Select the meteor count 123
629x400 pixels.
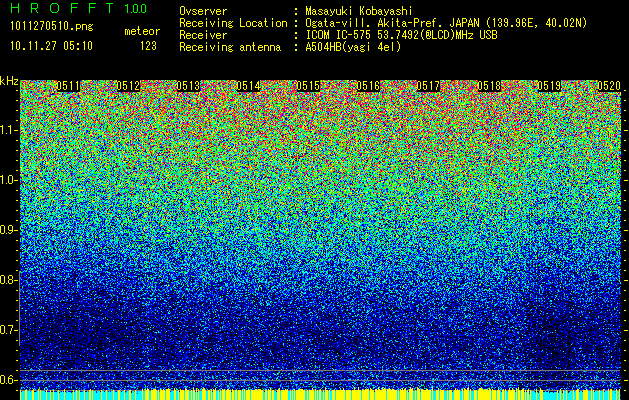point(148,46)
